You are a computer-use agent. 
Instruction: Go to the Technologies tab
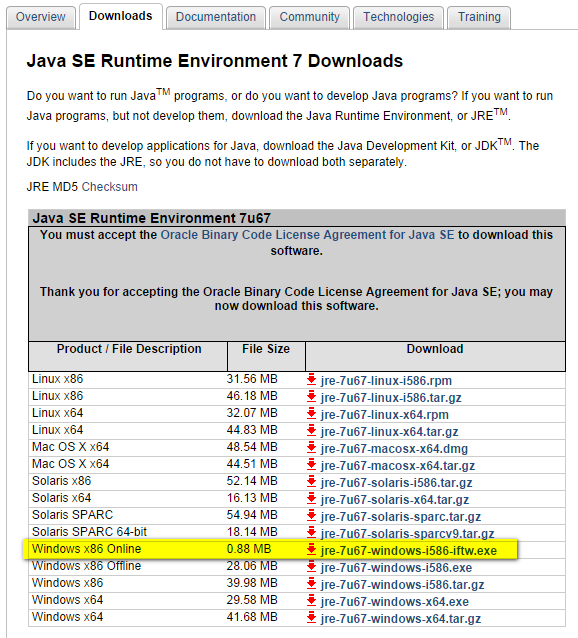[398, 17]
